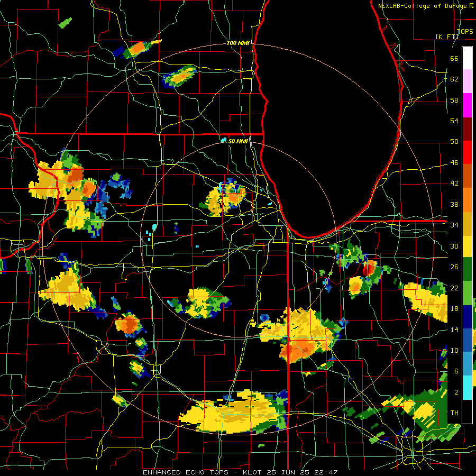Click the cyan legend swatch
Screen dimensions: 476x476
467,388
